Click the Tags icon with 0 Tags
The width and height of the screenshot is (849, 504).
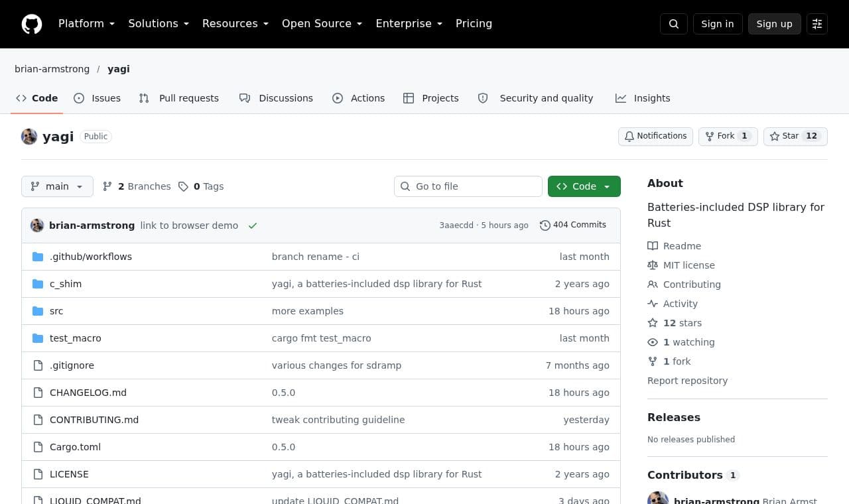point(201,186)
